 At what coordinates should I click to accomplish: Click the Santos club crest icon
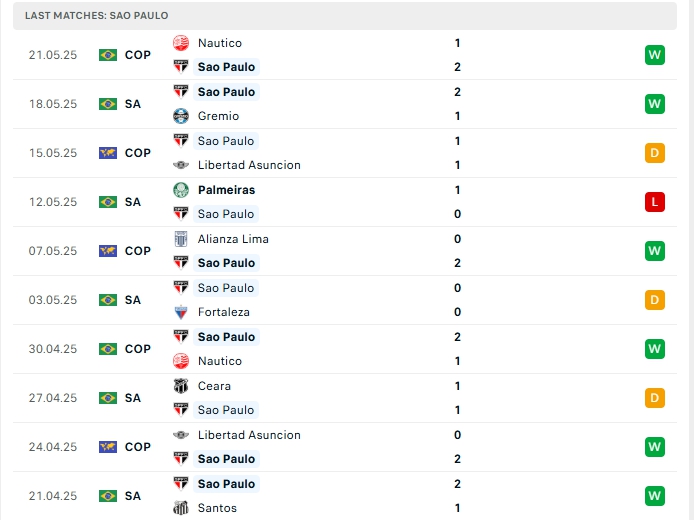click(181, 508)
